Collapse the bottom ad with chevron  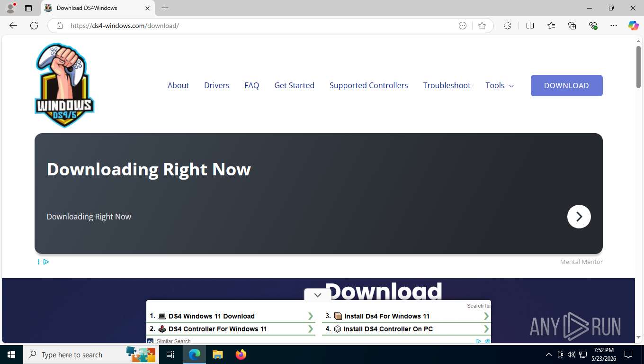click(317, 295)
